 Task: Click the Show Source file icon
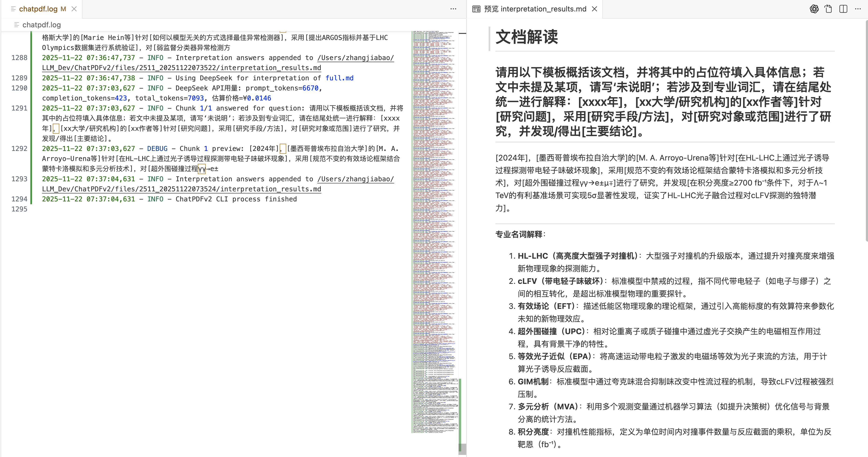tap(828, 9)
